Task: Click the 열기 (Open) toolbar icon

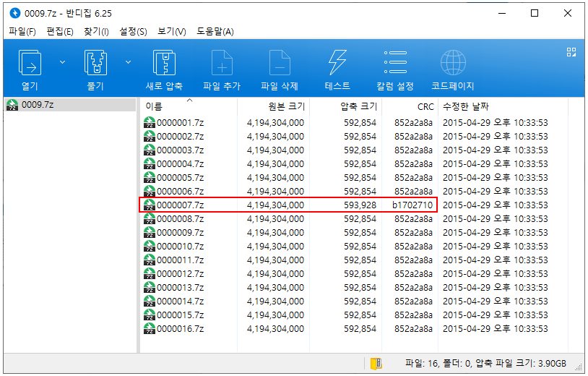Action: click(x=30, y=63)
